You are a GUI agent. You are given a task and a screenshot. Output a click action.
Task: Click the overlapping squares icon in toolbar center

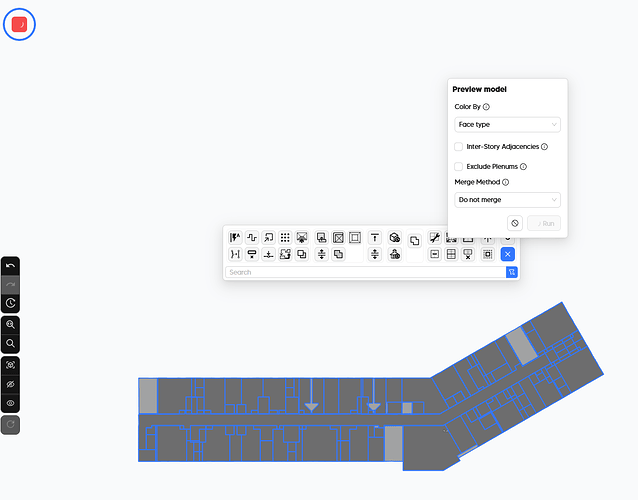[415, 241]
